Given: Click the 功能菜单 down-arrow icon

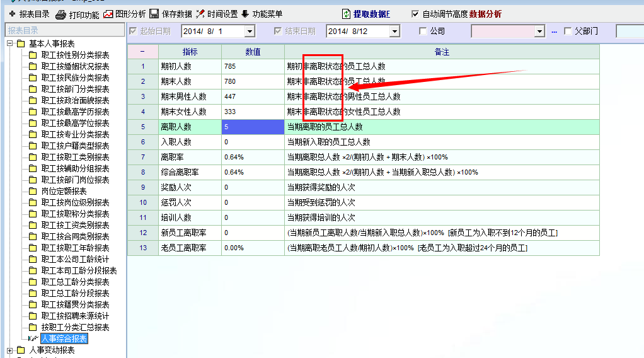Looking at the screenshot, I should tap(245, 14).
